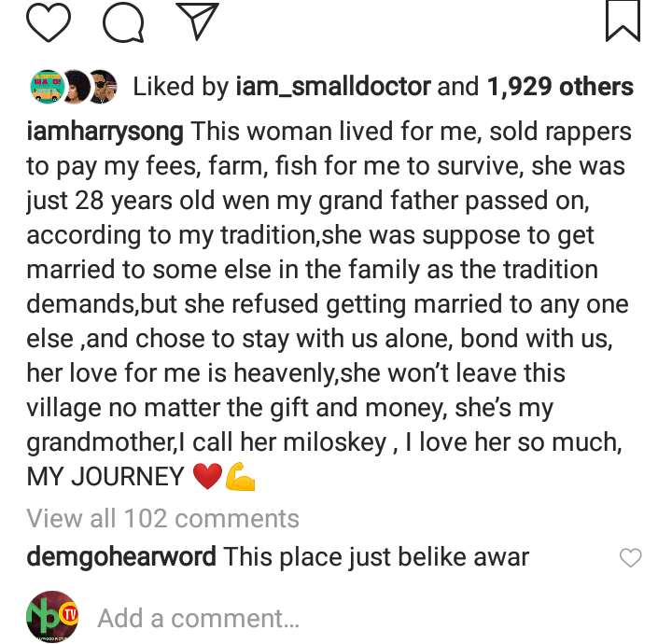Tap the "Liked by" label text
Screen dimensions: 672x644
point(180,88)
